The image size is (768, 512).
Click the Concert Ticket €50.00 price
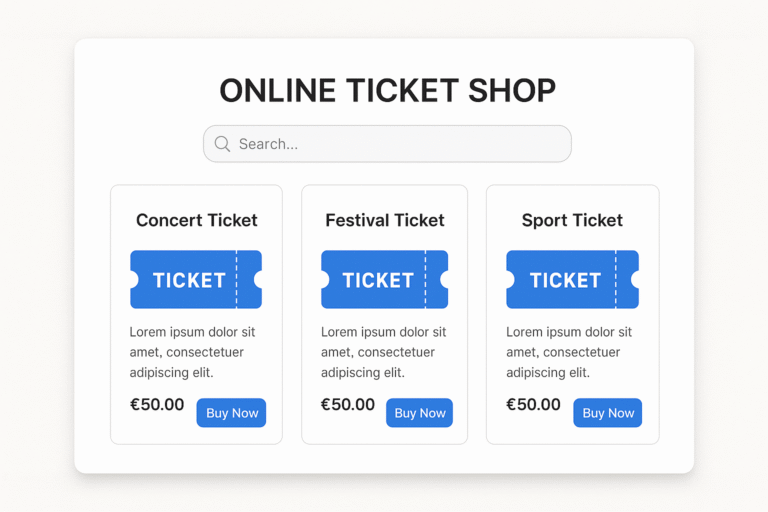pyautogui.click(x=157, y=405)
